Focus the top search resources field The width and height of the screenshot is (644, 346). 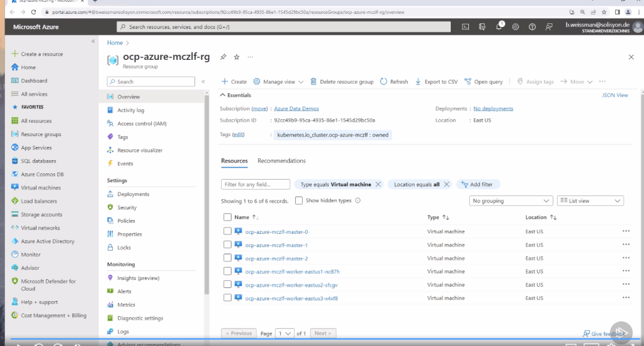tap(283, 26)
